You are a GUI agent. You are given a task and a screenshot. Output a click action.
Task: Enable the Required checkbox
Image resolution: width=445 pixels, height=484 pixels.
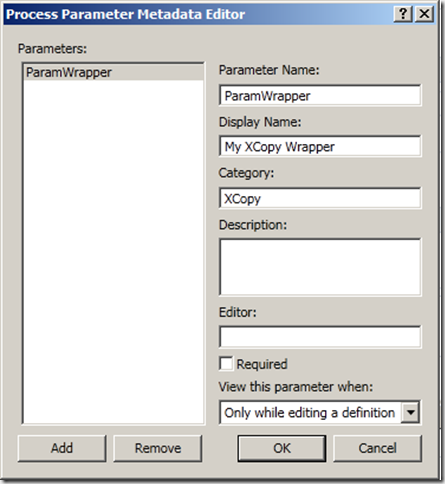point(226,363)
